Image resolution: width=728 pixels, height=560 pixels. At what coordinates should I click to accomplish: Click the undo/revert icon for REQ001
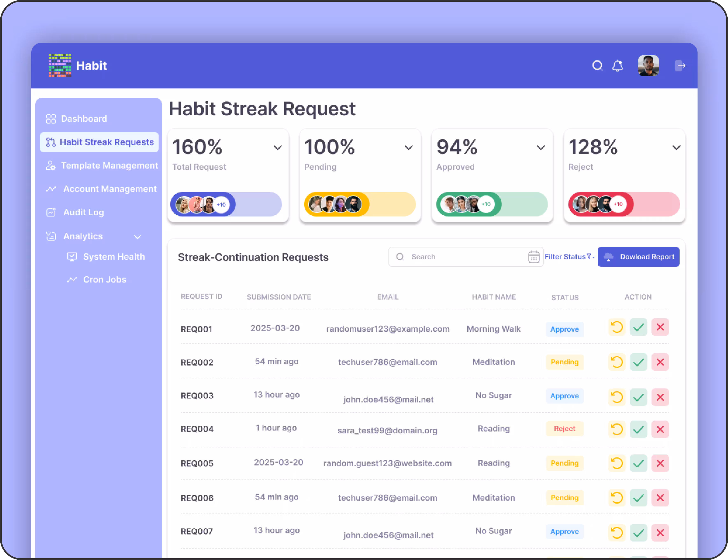[x=617, y=327]
